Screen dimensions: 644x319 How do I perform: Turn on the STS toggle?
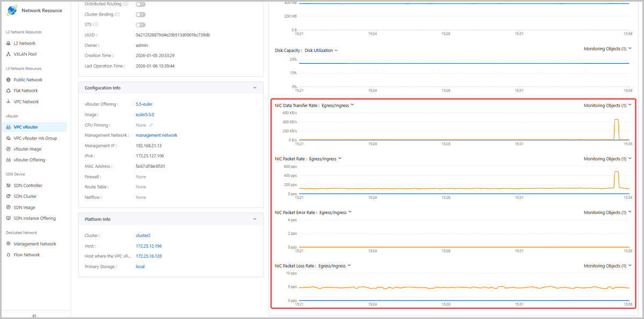(141, 25)
